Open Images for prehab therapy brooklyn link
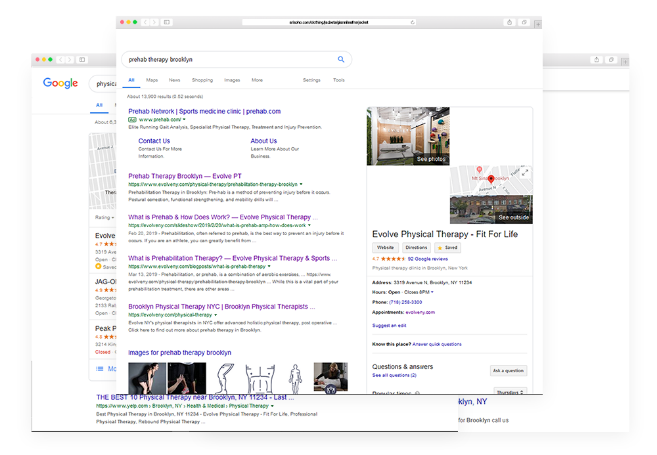Image resolution: width=657 pixels, height=455 pixels. pyautogui.click(x=180, y=353)
